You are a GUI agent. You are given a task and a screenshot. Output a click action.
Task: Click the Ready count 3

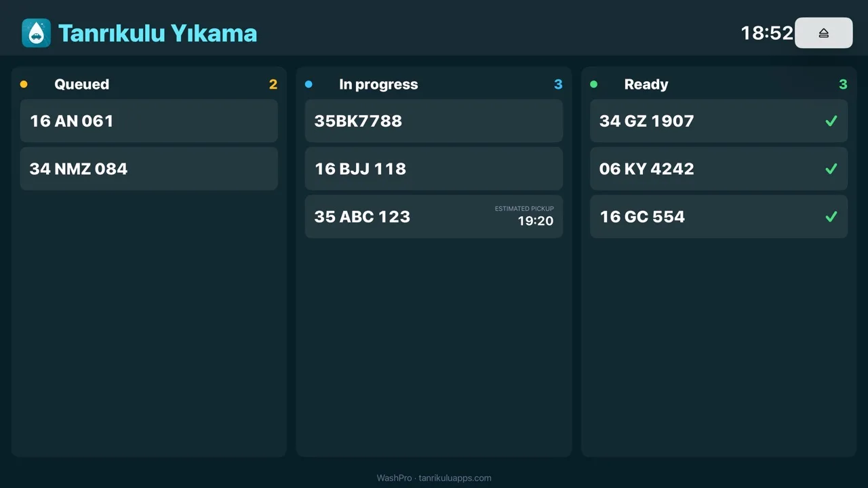843,85
